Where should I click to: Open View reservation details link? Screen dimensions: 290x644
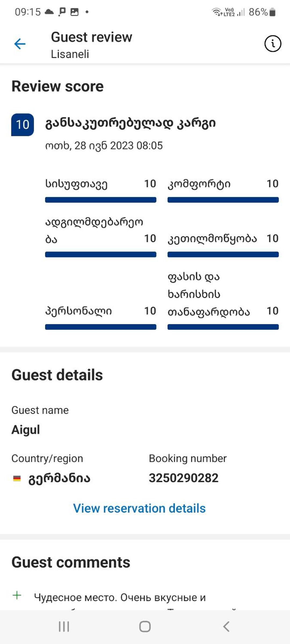[x=139, y=508]
